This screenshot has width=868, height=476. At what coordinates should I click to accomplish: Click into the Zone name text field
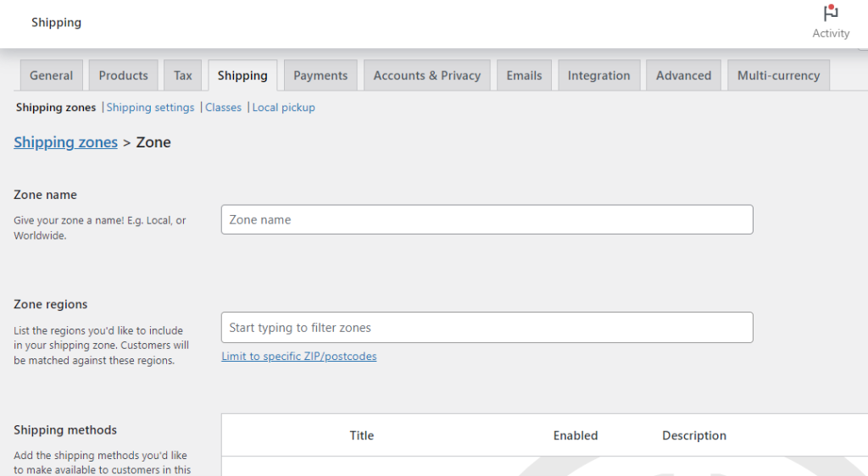click(x=487, y=219)
